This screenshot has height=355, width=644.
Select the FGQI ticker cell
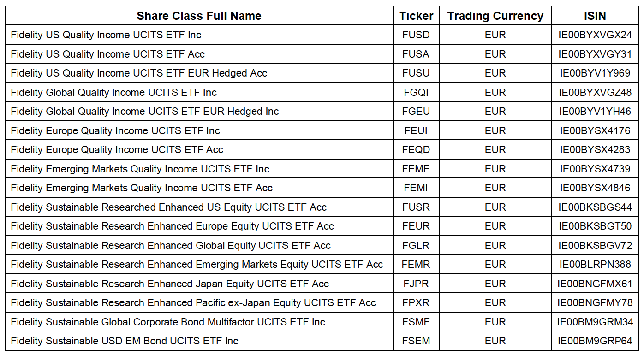[416, 93]
